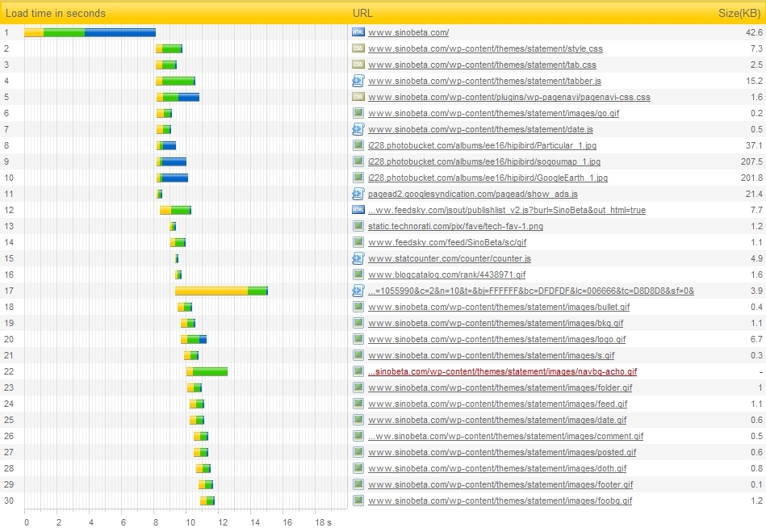Click the script icon beside statcounter counter.js
766x532 pixels.
358,258
